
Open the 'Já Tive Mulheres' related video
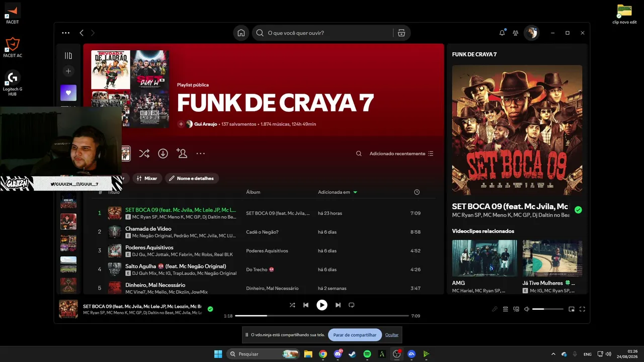[x=552, y=258]
